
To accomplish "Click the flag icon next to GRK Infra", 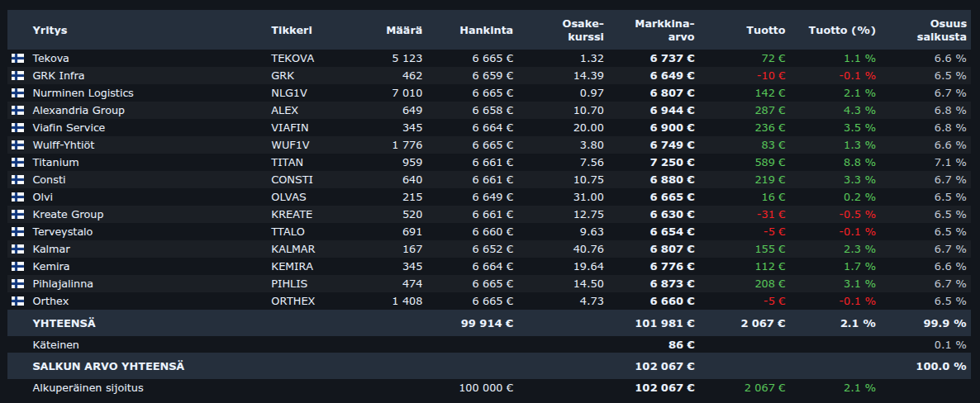I will [17, 76].
